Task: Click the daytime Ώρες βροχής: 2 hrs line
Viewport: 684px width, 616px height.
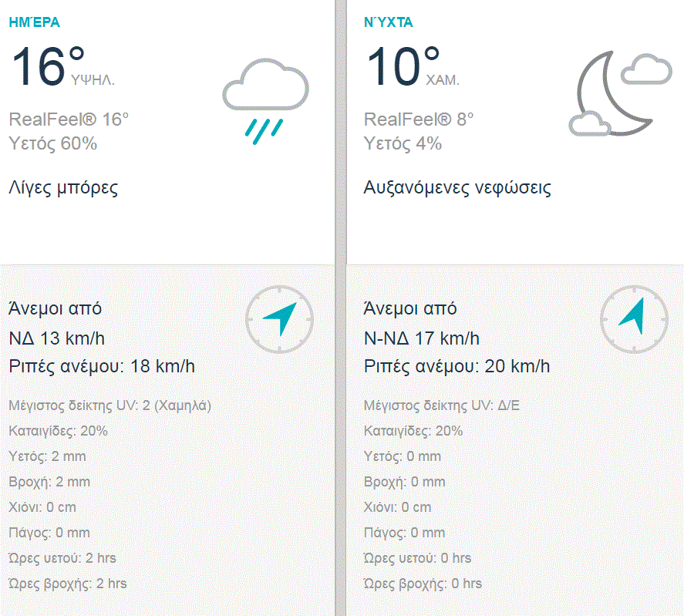Action: point(68,584)
